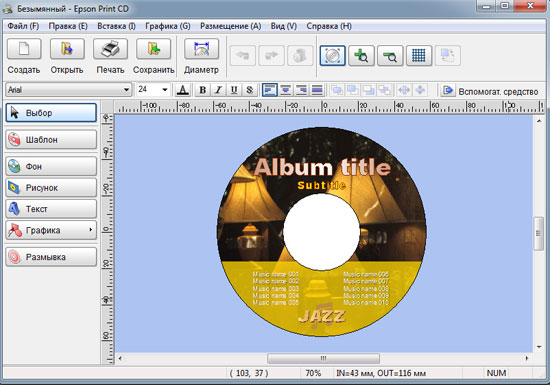This screenshot has width=550, height=385.
Task: Open a file with the Открыть icon
Action: click(x=67, y=49)
